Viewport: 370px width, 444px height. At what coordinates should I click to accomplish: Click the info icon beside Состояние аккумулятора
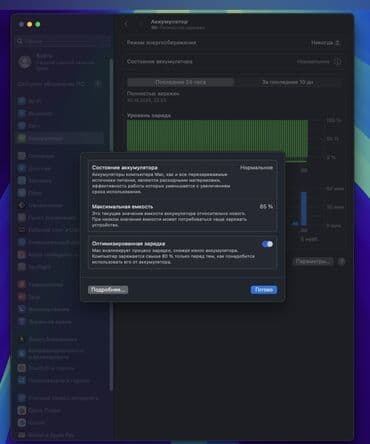click(338, 61)
